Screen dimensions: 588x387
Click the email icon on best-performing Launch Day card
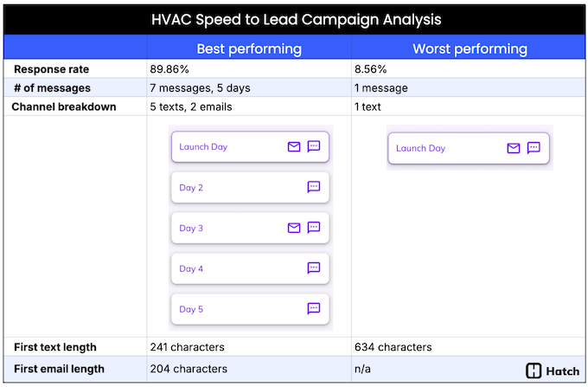(x=294, y=147)
